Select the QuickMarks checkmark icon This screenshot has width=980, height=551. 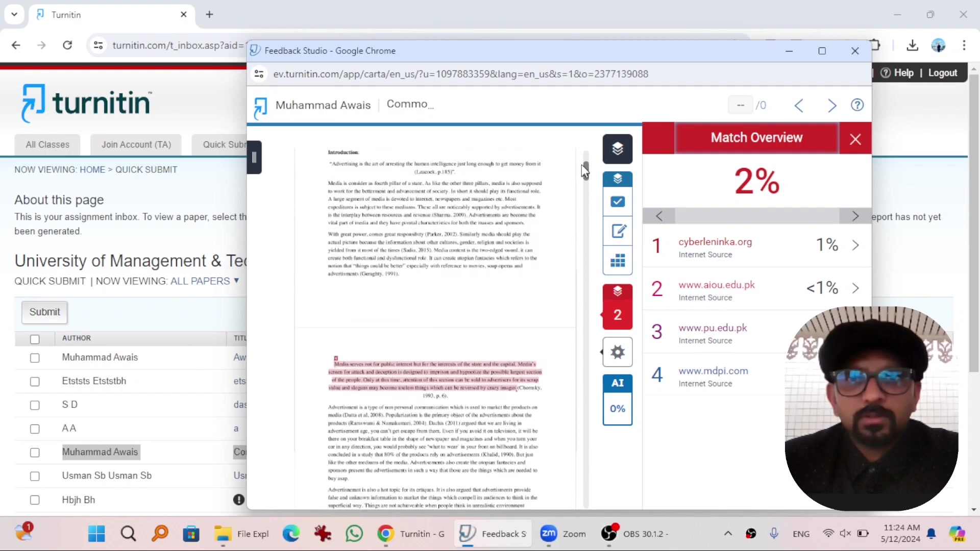click(x=618, y=202)
